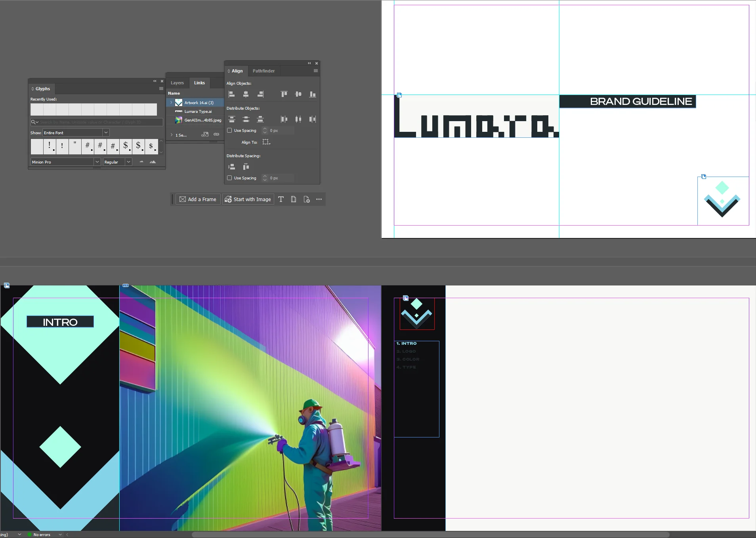Enable Use Spacing under Distribute Objects

tap(229, 130)
